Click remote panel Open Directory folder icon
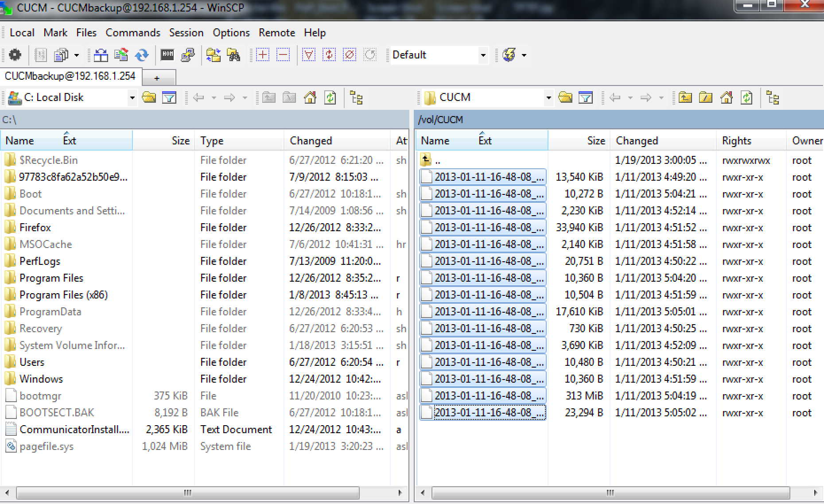 click(565, 97)
